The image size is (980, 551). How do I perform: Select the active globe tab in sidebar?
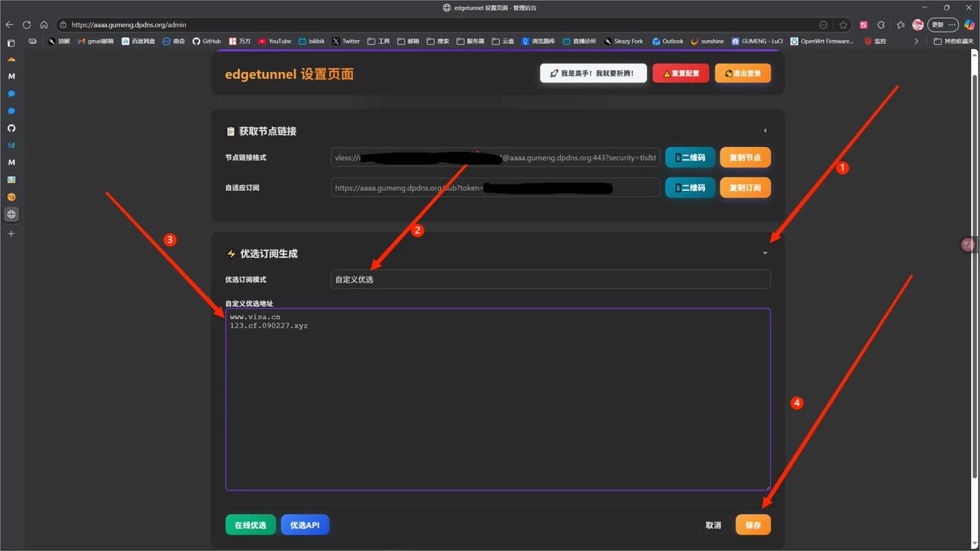[x=11, y=215]
